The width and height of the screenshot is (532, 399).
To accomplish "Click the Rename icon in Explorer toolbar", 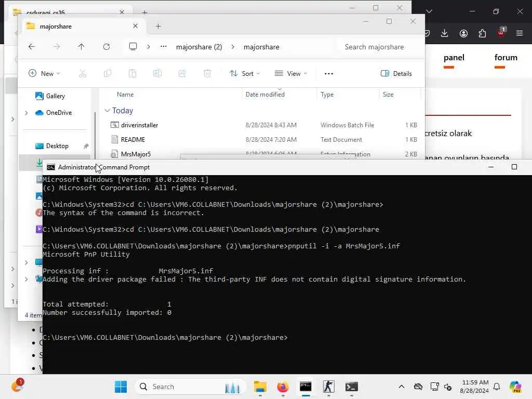I will click(157, 74).
